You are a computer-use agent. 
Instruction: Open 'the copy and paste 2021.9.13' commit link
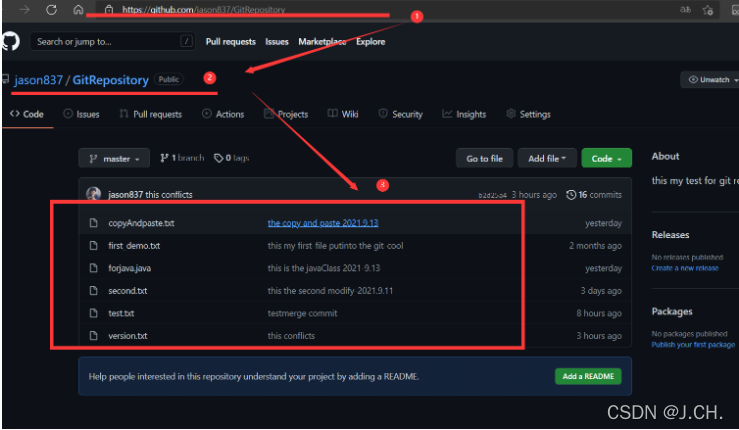(323, 223)
